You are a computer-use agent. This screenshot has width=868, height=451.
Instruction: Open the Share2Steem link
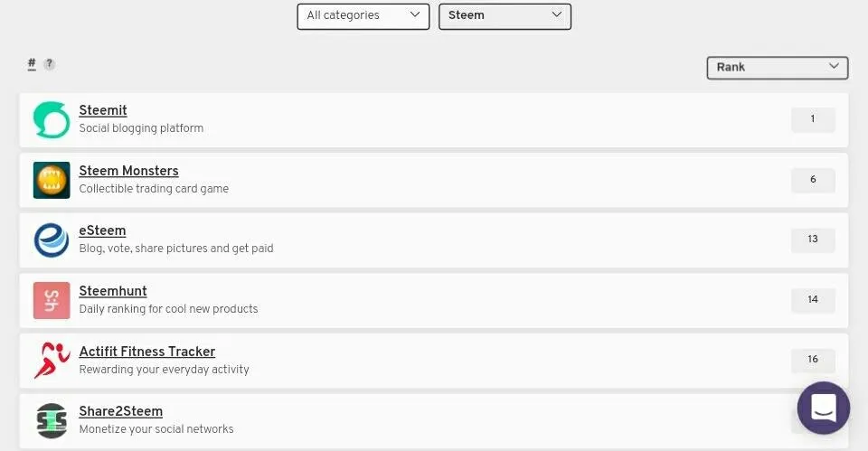point(120,411)
